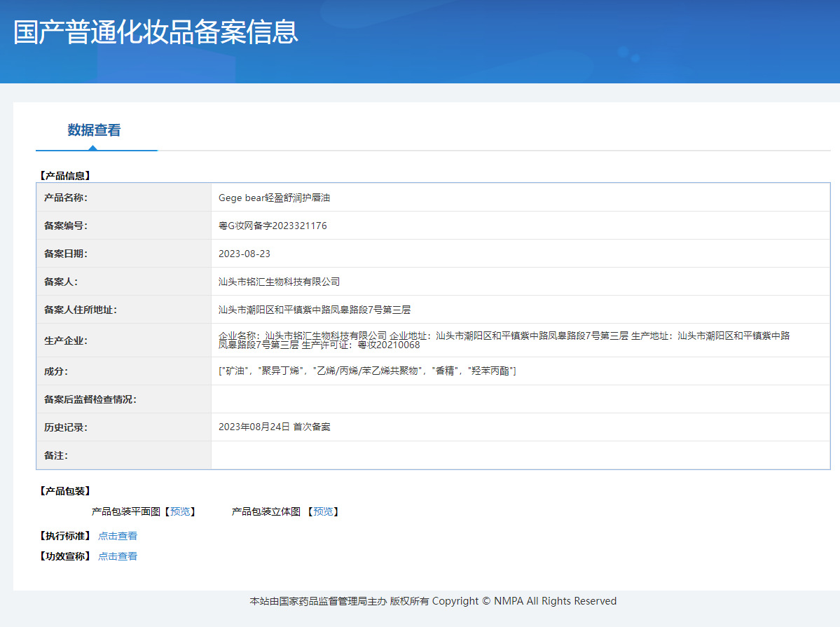Select the filing date 2023-08-23
Image resolution: width=840 pixels, height=627 pixels.
pyautogui.click(x=245, y=254)
